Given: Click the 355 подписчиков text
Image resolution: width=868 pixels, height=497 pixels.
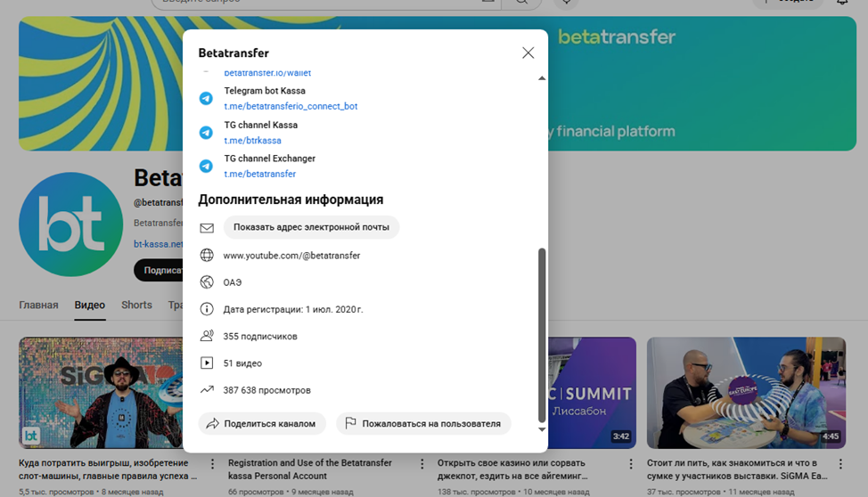Looking at the screenshot, I should 260,337.
